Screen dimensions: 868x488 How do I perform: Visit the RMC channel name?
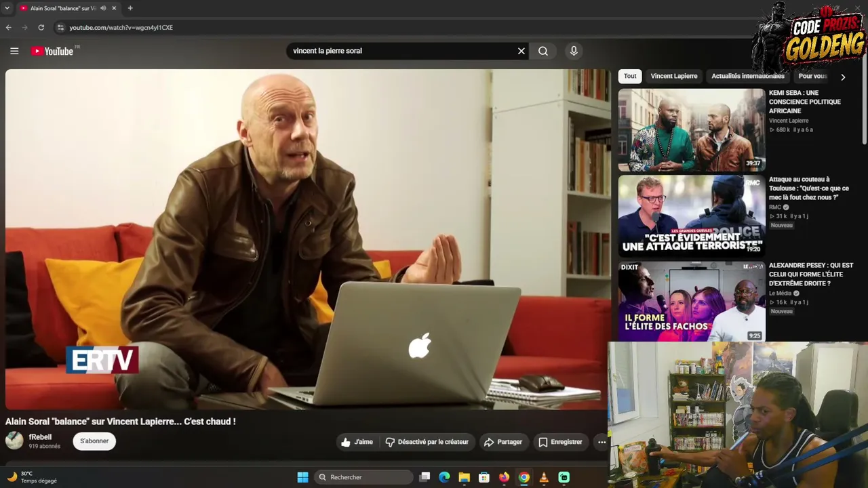point(775,207)
